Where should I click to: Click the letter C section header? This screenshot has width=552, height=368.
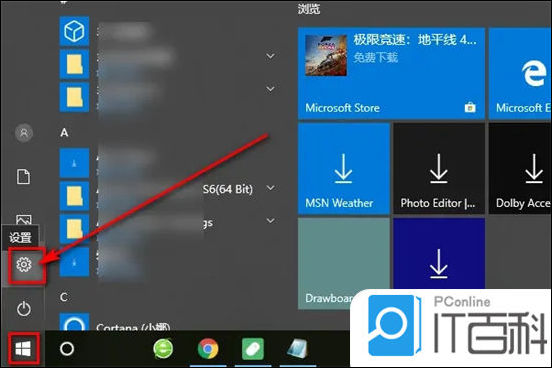coord(64,297)
